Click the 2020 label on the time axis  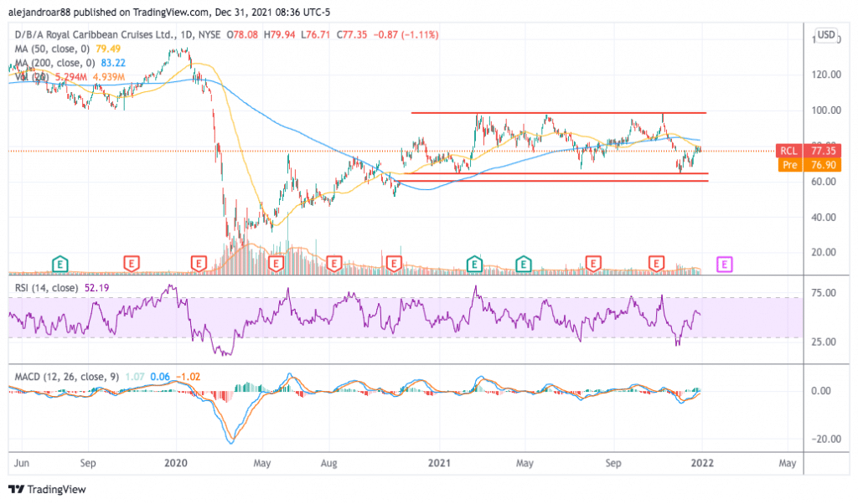click(x=176, y=464)
